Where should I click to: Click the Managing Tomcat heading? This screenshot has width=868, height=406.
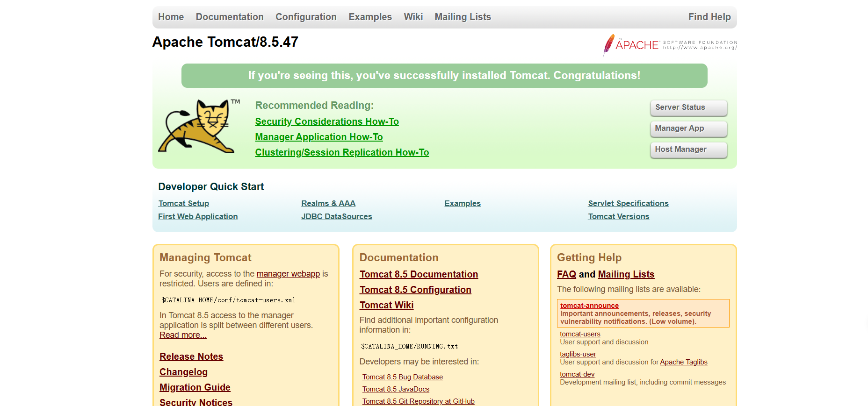coord(205,257)
